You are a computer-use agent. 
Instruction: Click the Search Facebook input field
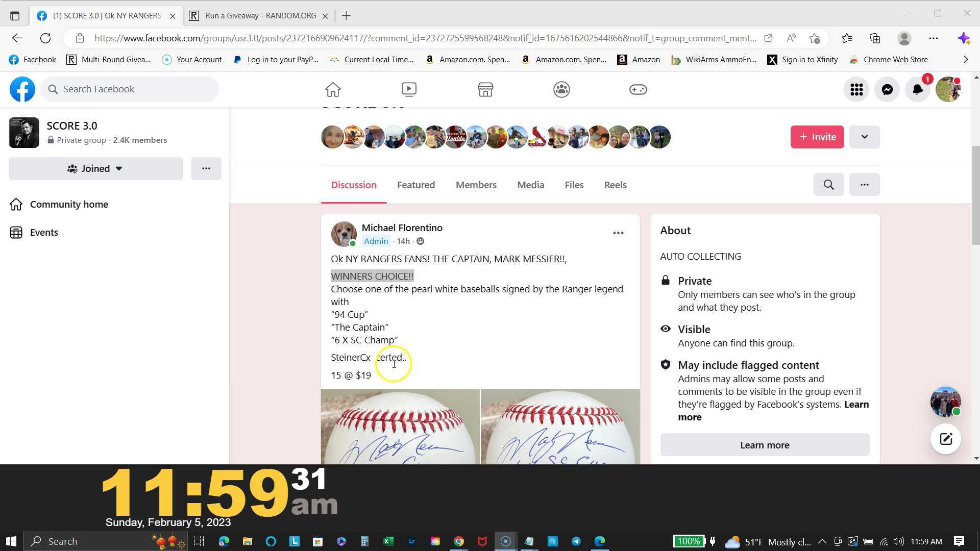130,89
